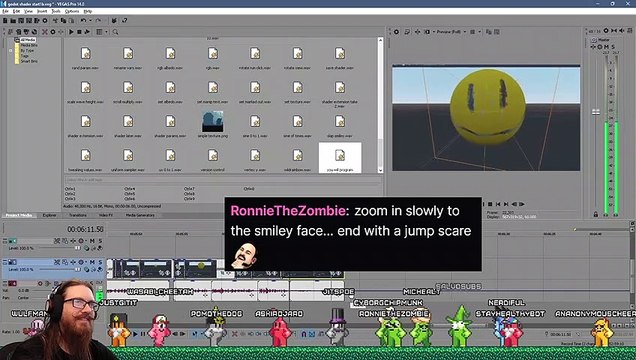Stop playback in Video Preview transport
Screen dimensions: 636x360
pos(490,204)
